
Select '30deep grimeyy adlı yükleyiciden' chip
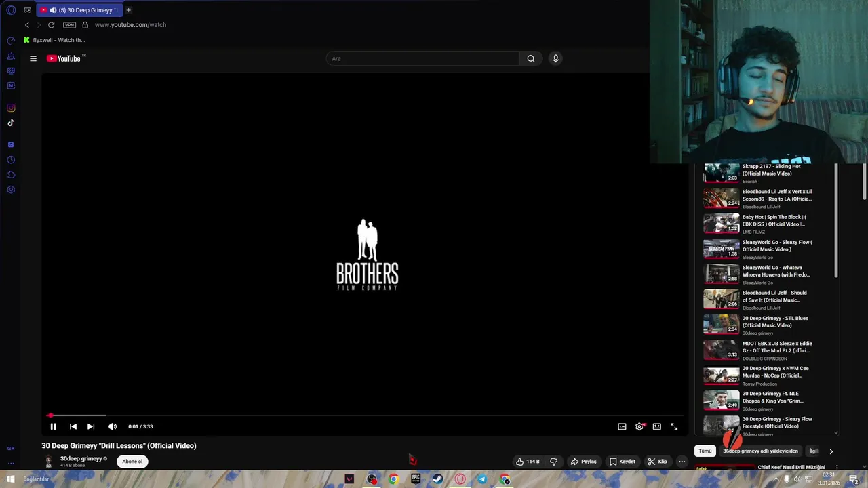pyautogui.click(x=760, y=451)
